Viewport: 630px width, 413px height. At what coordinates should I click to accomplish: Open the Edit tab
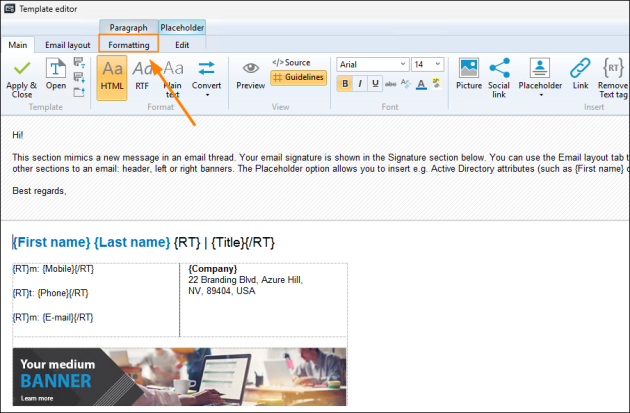click(182, 45)
